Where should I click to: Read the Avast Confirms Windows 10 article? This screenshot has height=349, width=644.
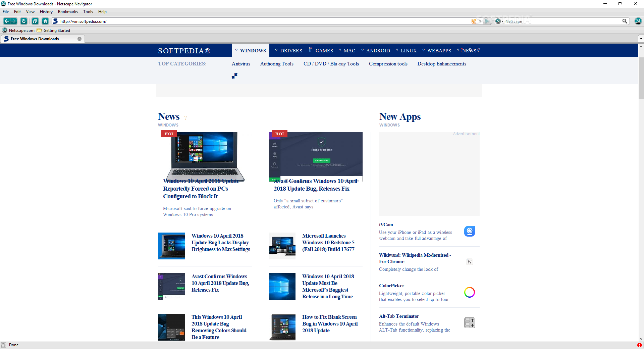tap(315, 185)
